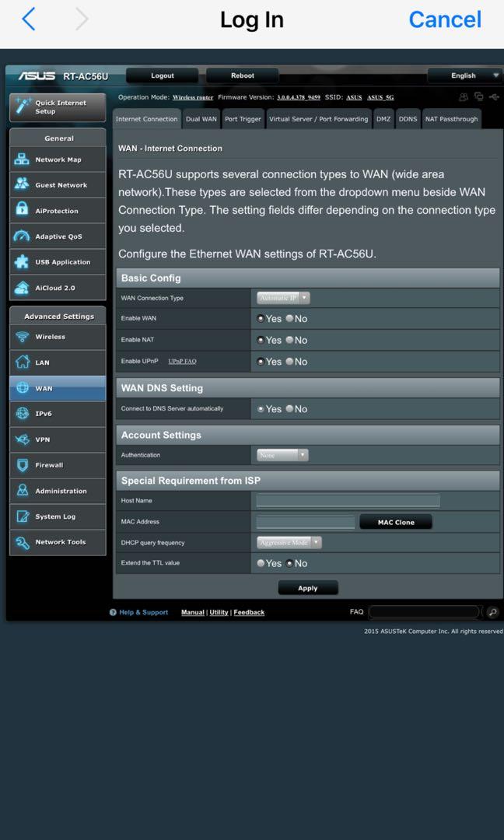Select No for Extend the TTL value
Image resolution: width=504 pixels, height=840 pixels.
point(289,564)
